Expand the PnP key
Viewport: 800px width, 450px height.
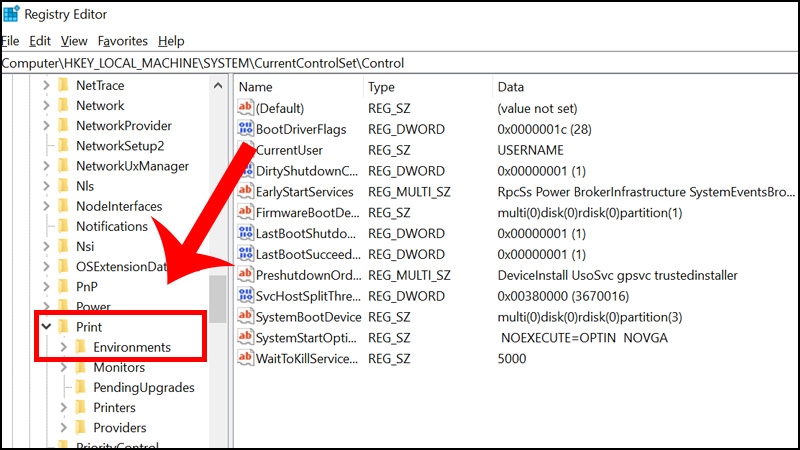(46, 286)
